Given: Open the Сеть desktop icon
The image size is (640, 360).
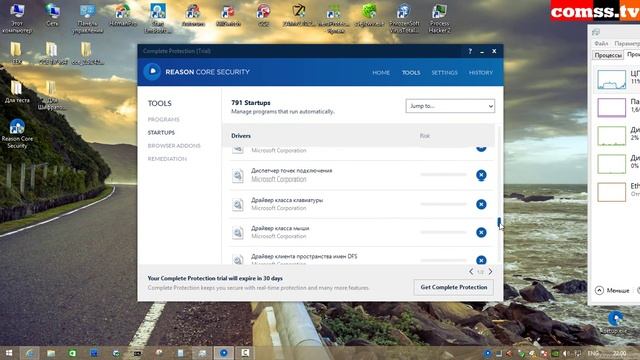Looking at the screenshot, I should point(52,15).
